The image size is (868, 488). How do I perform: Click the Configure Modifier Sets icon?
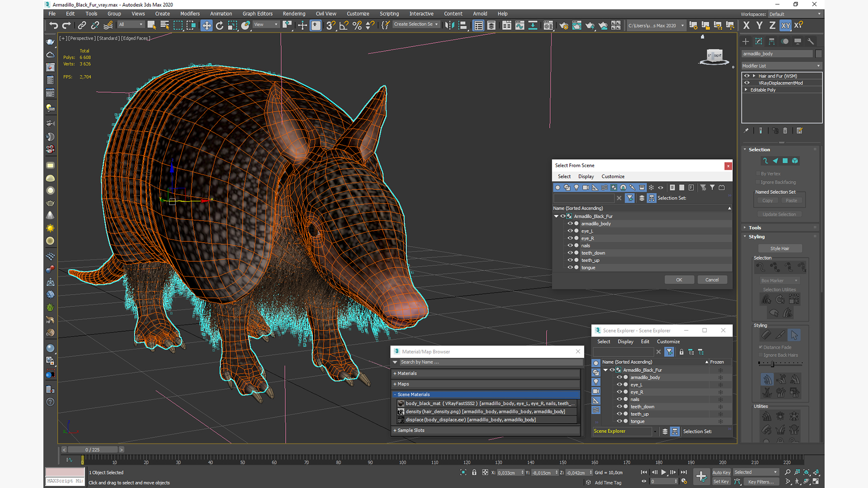point(800,131)
